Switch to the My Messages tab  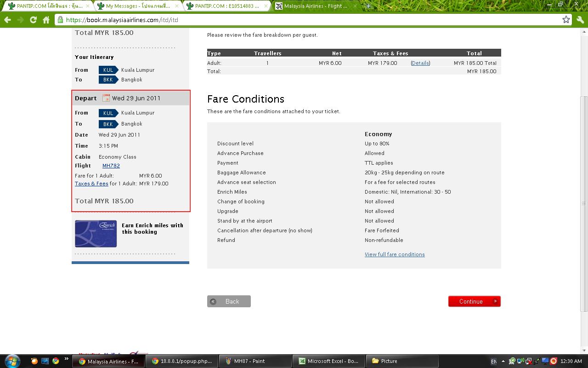pos(138,6)
